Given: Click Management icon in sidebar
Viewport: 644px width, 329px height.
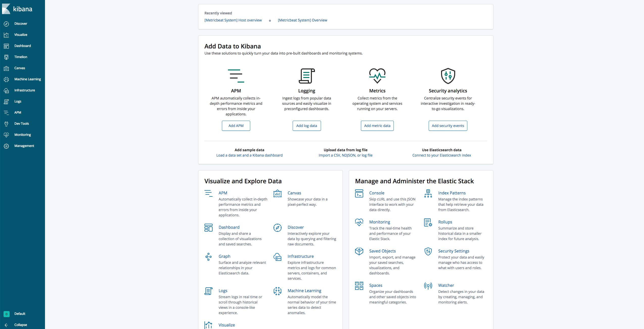Looking at the screenshot, I should [x=6, y=146].
